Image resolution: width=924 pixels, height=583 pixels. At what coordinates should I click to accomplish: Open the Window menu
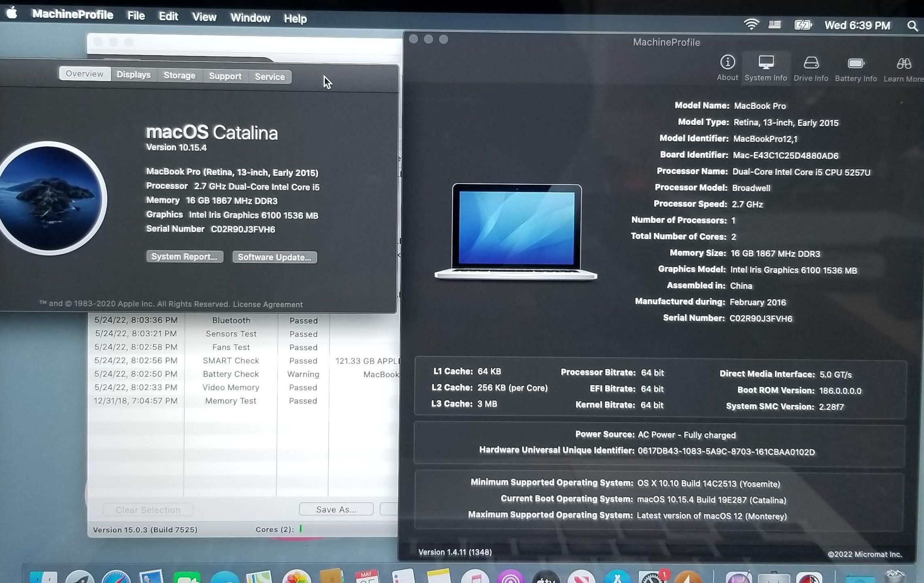point(250,18)
